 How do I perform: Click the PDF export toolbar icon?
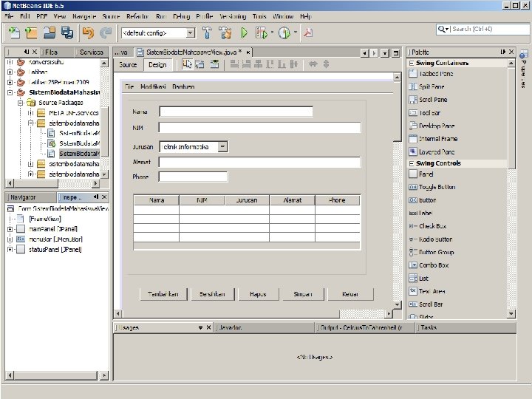coord(307,33)
